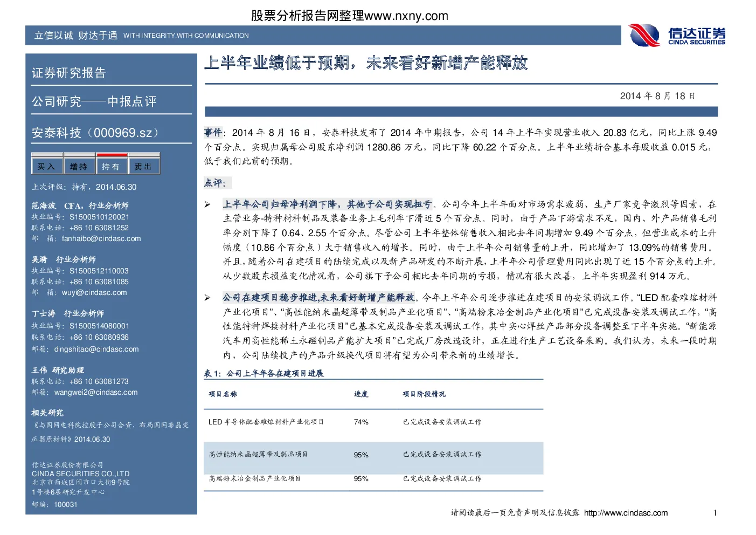Select the 增持 rating box
Viewport: 756px width, 535px height.
click(79, 165)
